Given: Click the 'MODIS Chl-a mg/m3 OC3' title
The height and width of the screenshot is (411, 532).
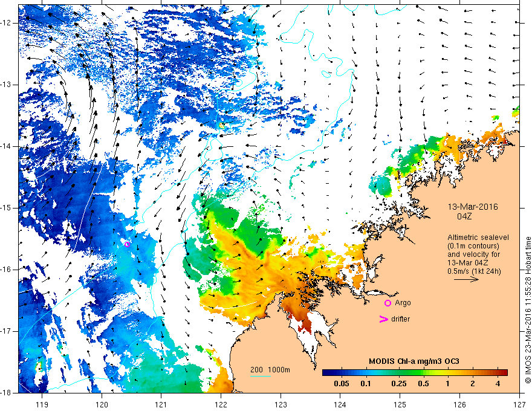Looking at the screenshot, I should (x=414, y=361).
